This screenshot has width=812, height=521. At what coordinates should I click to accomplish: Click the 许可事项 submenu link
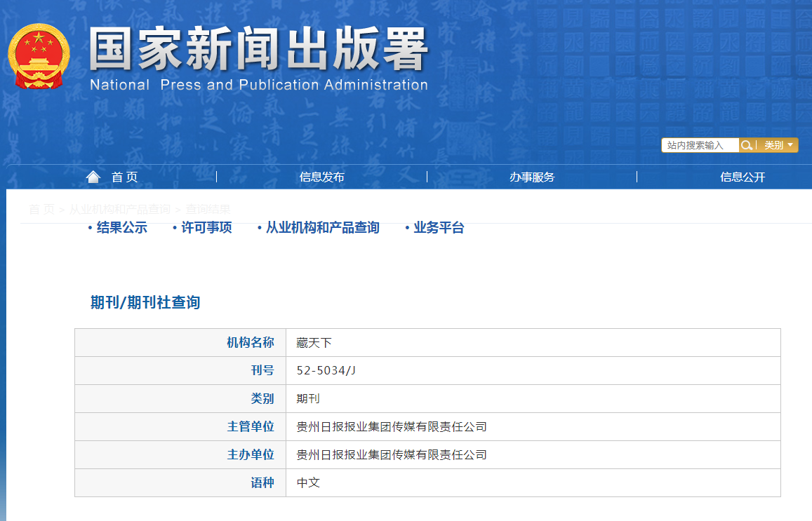tap(206, 227)
